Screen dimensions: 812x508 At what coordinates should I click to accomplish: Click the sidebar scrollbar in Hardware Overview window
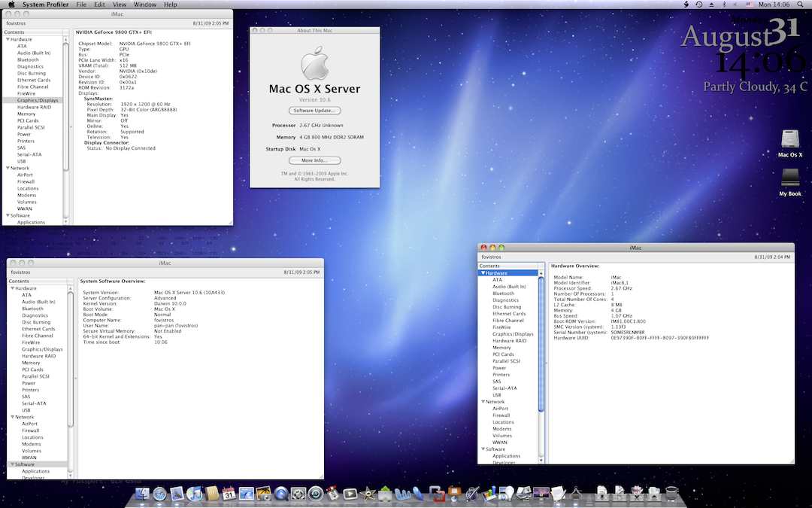tap(541, 344)
